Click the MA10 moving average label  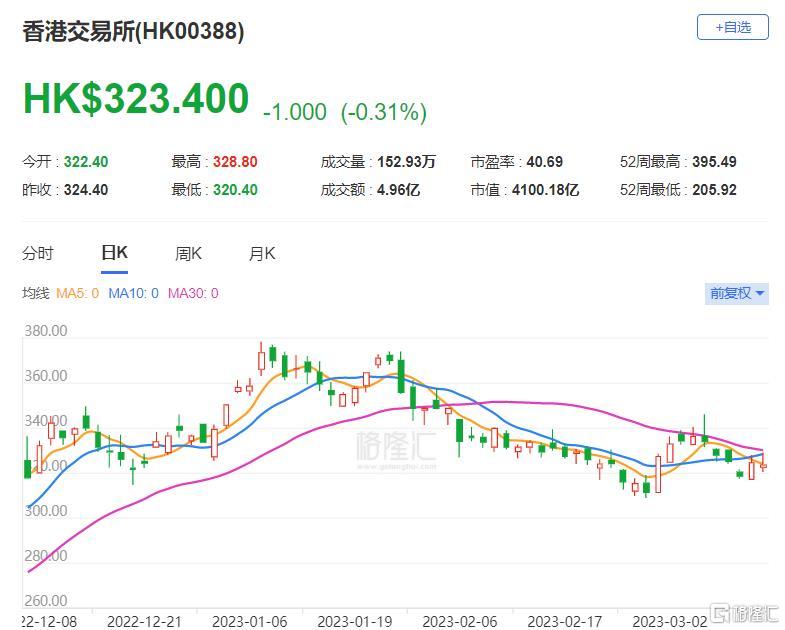[134, 293]
